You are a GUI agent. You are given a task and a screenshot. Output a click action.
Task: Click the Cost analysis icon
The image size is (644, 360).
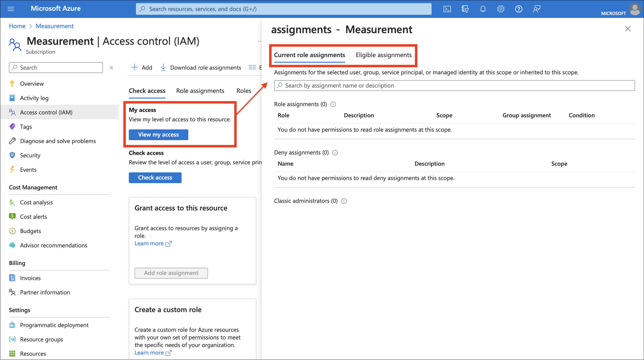(x=12, y=202)
